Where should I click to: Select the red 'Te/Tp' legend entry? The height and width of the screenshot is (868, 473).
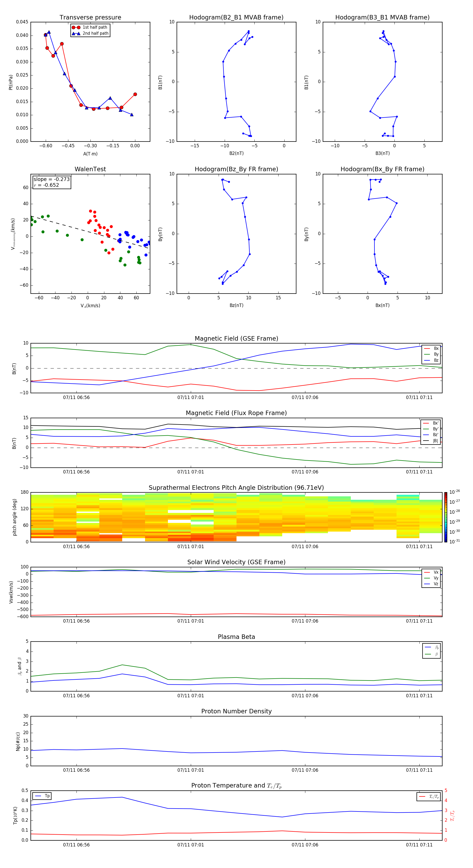pos(429,797)
